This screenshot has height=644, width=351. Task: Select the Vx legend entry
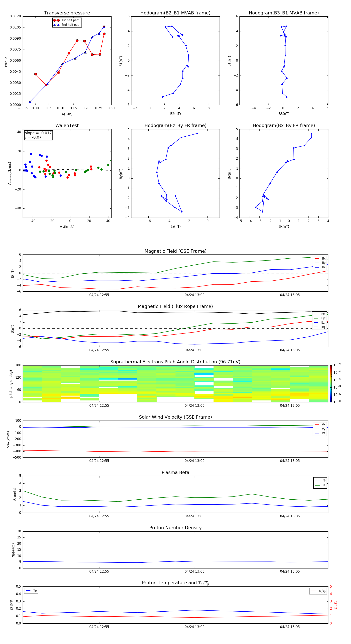pos(320,424)
